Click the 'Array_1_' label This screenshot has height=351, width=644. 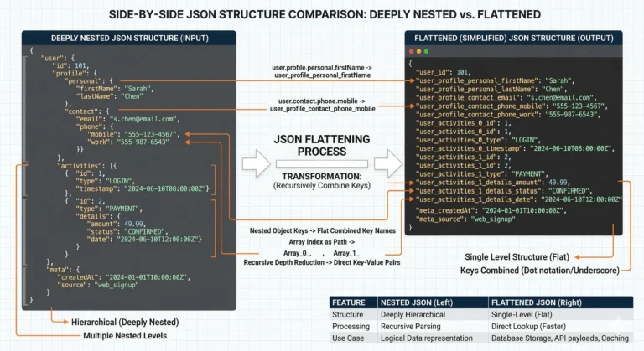[x=346, y=253]
